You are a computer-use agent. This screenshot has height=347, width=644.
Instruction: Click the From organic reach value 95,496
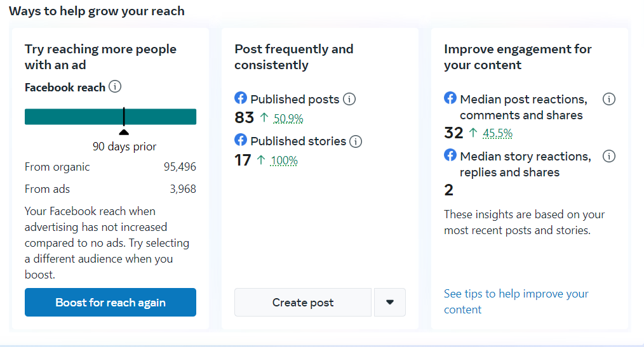point(180,167)
